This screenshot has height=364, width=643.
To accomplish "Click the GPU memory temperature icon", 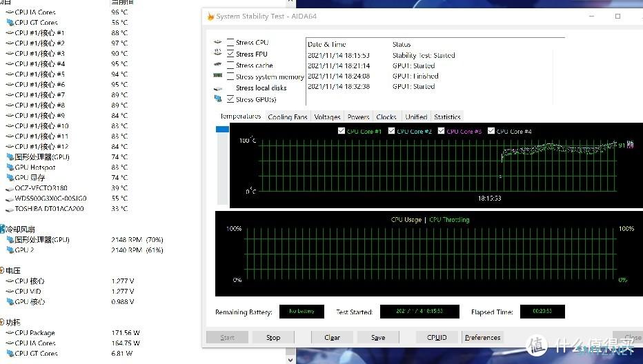I will click(10, 177).
